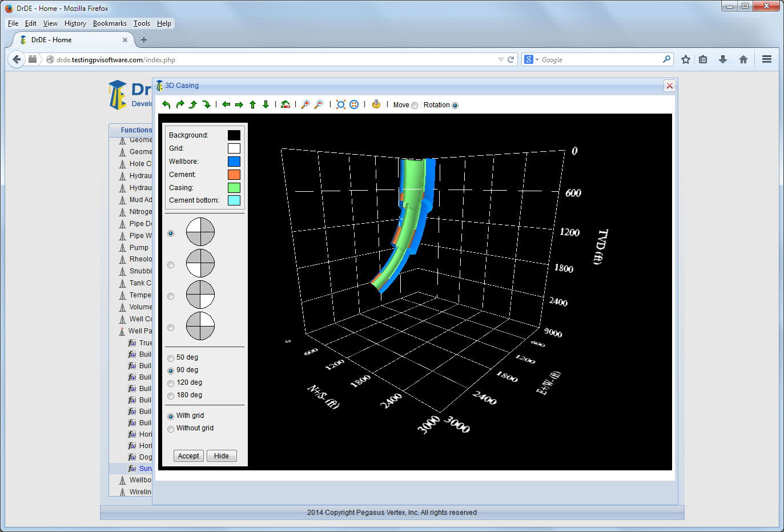Click the green up arrow icon
Image resolution: width=784 pixels, height=532 pixels.
click(x=252, y=104)
